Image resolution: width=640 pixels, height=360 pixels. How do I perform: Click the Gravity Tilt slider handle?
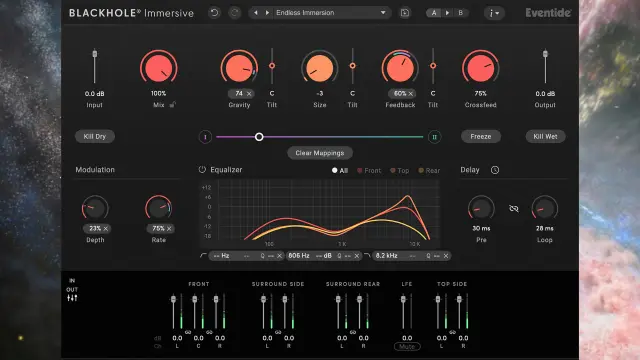(272, 66)
